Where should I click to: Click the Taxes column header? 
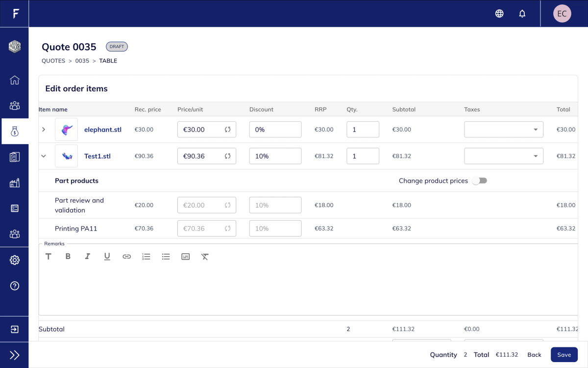472,109
